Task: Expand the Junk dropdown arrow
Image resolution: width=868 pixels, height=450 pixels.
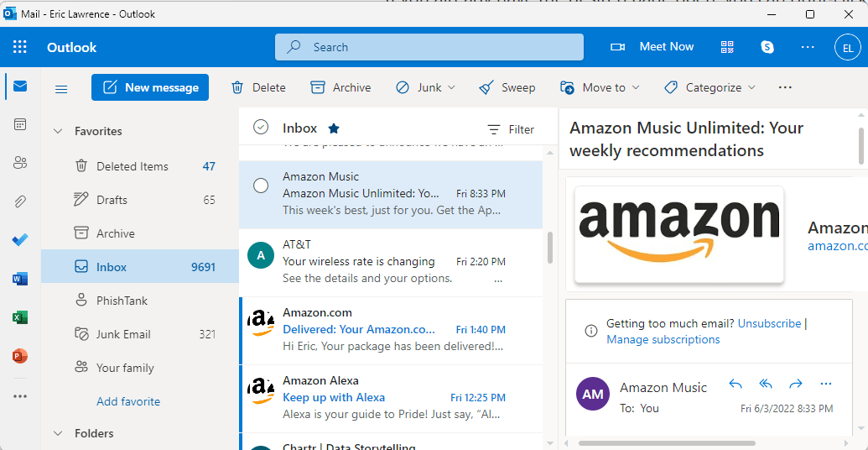Action: [x=451, y=87]
